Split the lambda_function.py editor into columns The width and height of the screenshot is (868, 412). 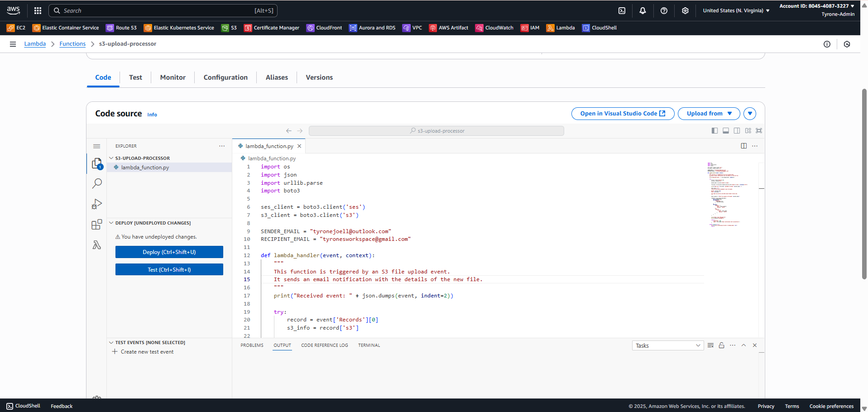744,146
